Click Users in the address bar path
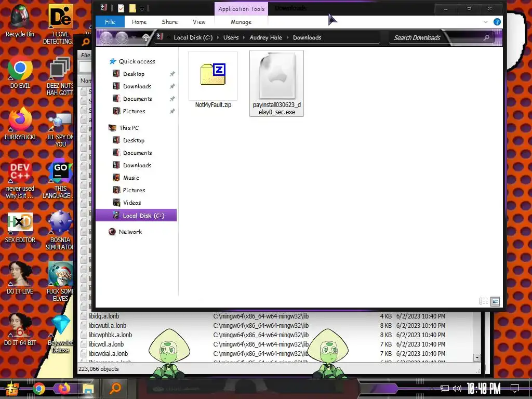This screenshot has height=399, width=532. click(x=231, y=37)
